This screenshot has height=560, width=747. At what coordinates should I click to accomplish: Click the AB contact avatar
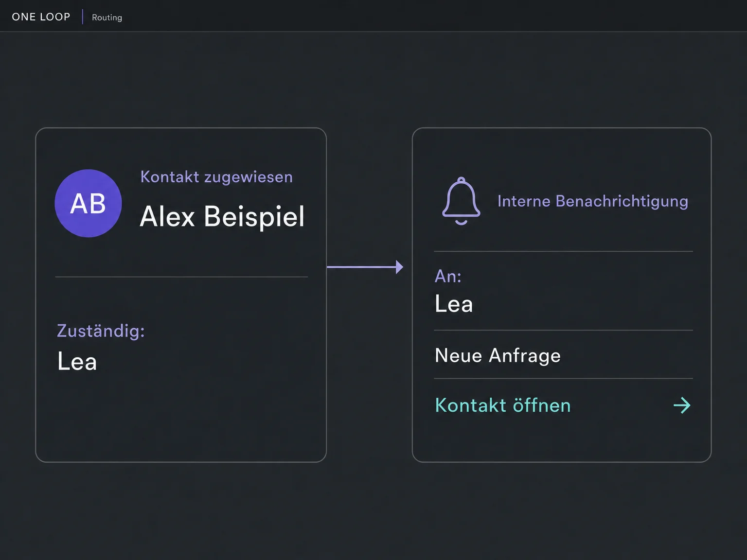pos(88,203)
